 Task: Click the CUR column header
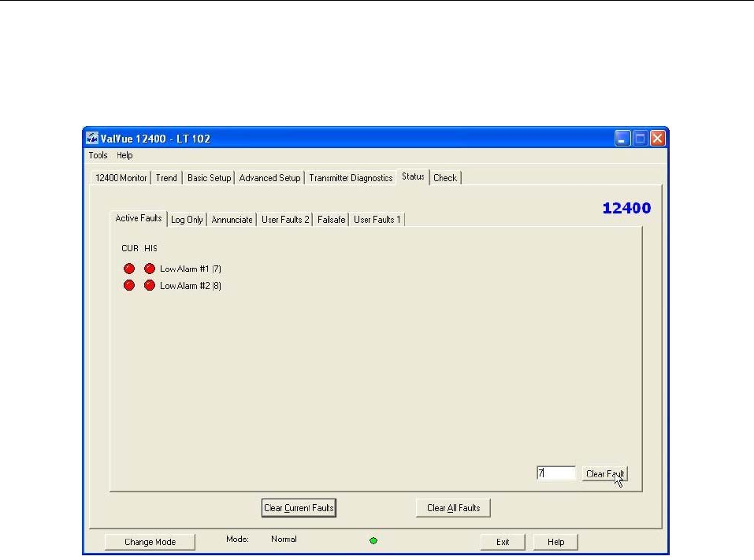130,248
